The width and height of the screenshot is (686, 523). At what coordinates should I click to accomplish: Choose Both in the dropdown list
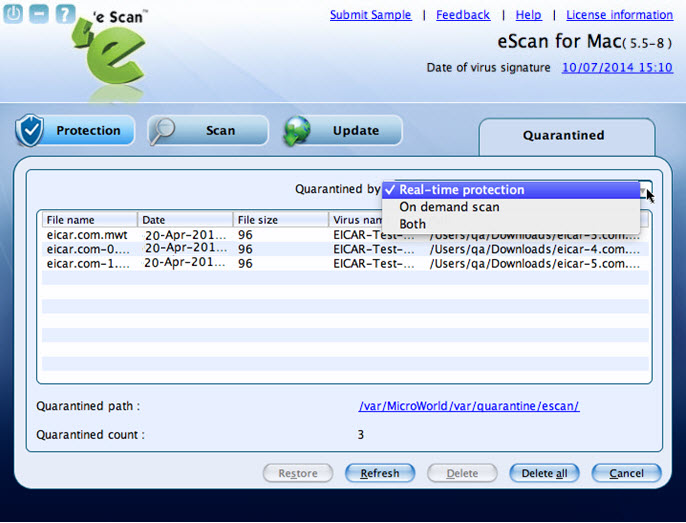click(x=511, y=224)
